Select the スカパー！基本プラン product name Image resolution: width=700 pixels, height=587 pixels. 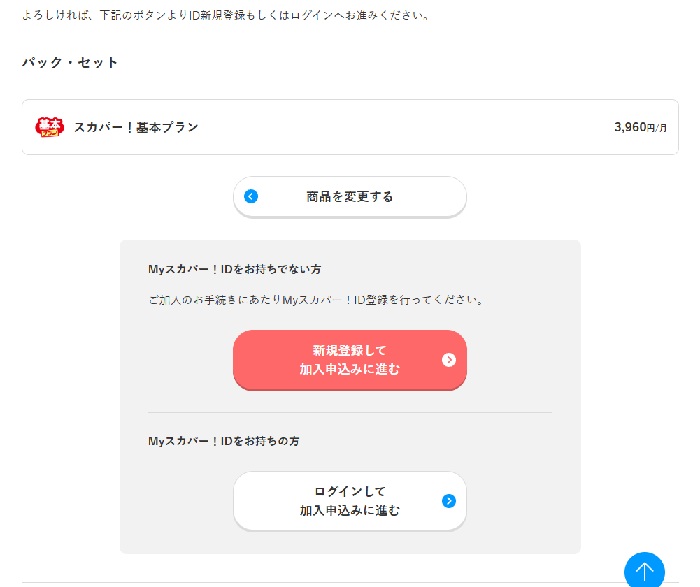coord(136,127)
